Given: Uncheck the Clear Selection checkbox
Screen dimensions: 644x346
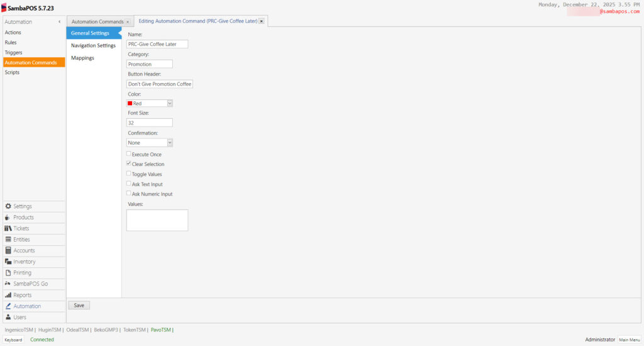Looking at the screenshot, I should (x=129, y=164).
